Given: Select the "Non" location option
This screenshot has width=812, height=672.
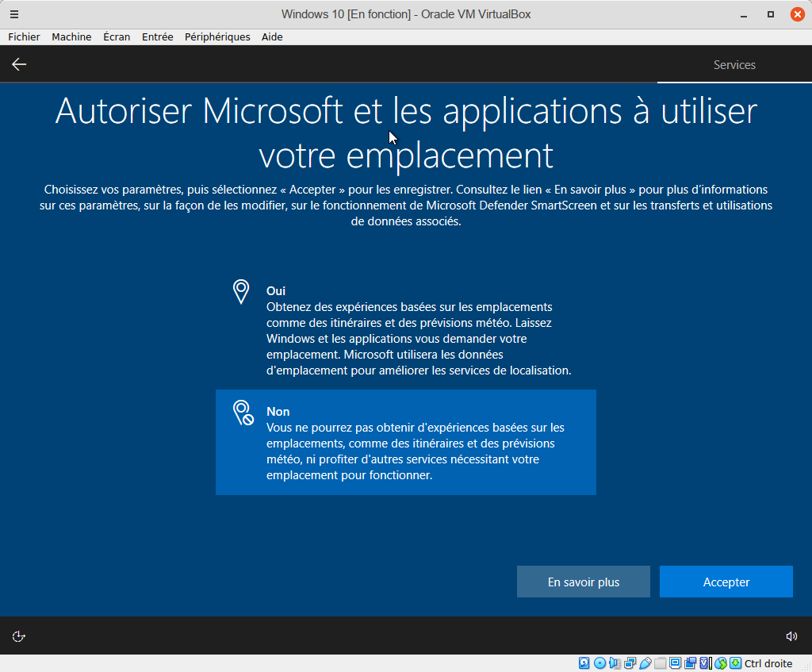Looking at the screenshot, I should (405, 443).
